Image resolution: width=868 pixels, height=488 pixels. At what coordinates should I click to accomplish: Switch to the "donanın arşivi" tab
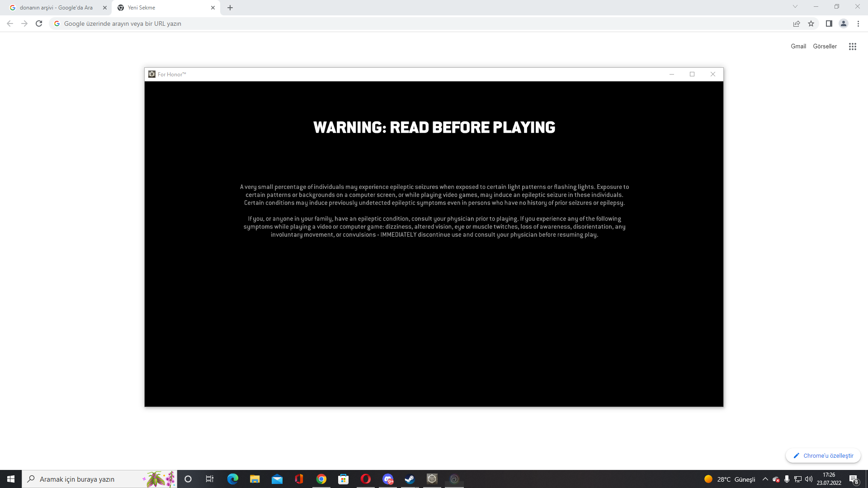(56, 8)
